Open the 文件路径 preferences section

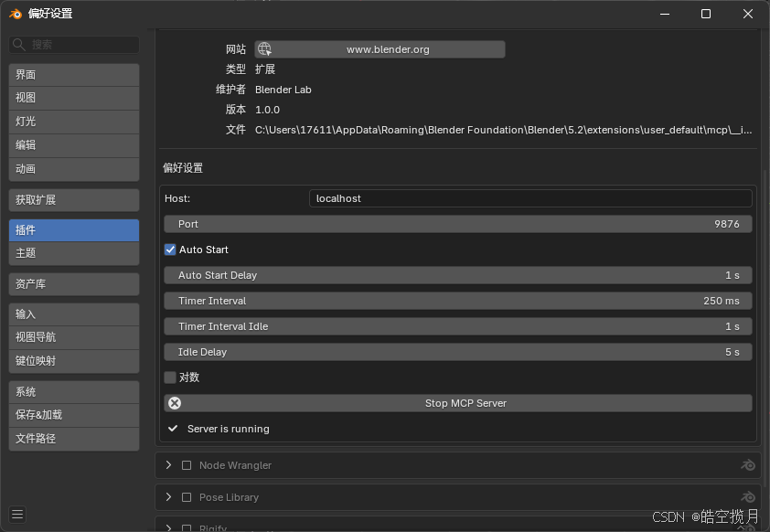pyautogui.click(x=74, y=438)
